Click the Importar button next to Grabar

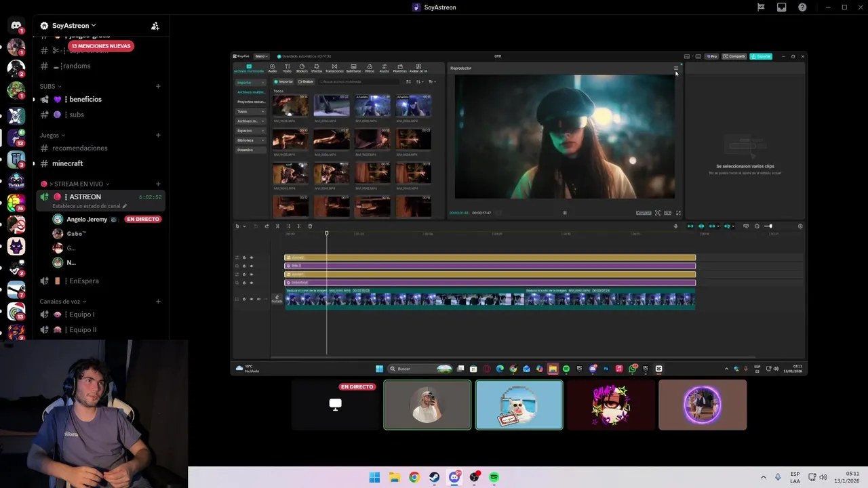[x=283, y=81]
